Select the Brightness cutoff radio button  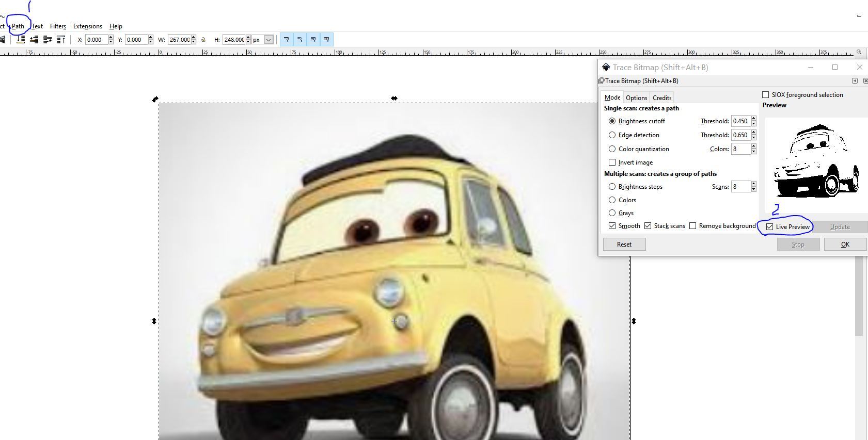pyautogui.click(x=612, y=121)
